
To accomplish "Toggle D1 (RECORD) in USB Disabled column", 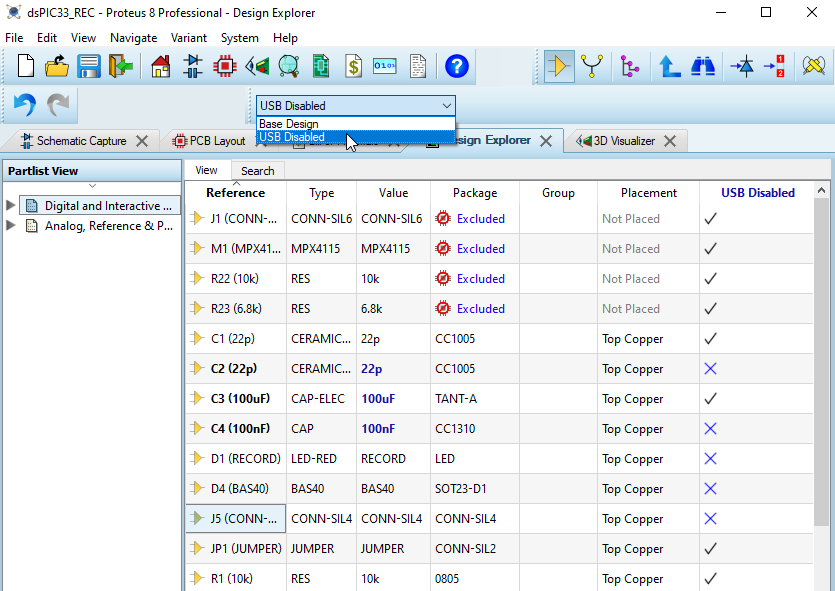I will coord(710,458).
